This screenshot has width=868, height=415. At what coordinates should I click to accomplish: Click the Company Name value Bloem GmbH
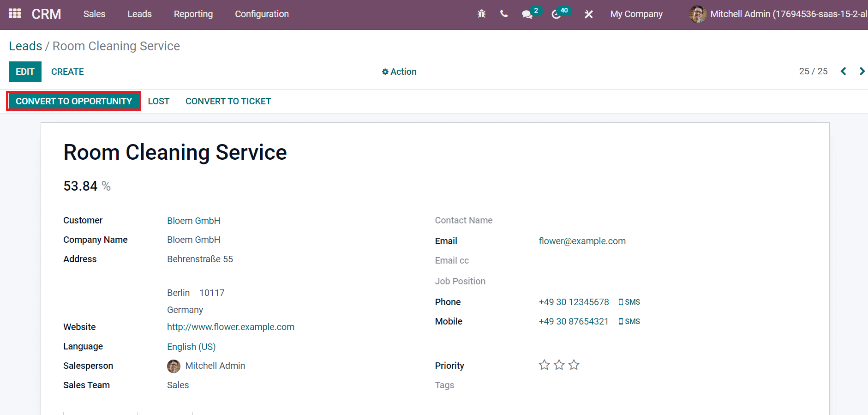click(193, 240)
